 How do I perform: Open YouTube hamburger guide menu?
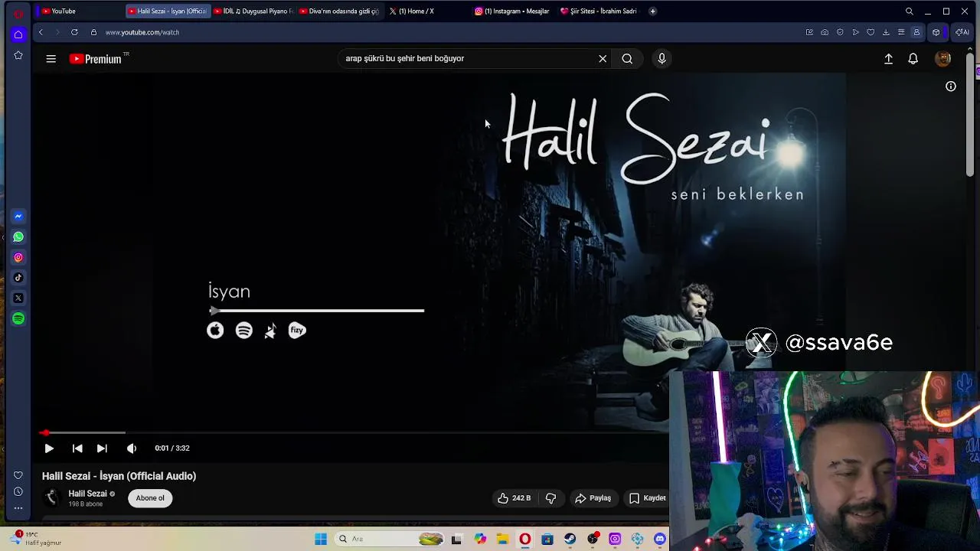click(51, 58)
